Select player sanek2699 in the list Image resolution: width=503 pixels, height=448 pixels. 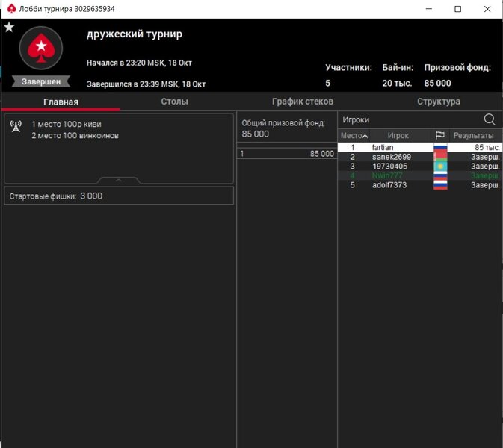pos(391,157)
